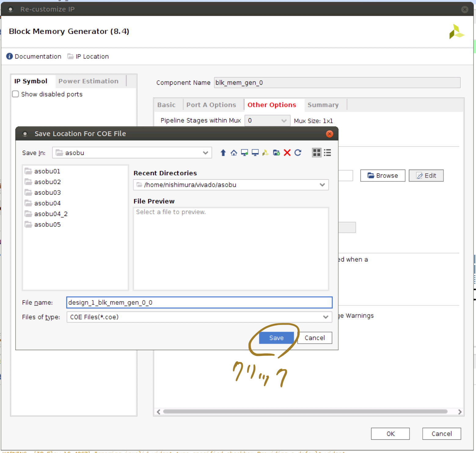476x453 pixels.
Task: Open the Basic tab
Action: 167,105
